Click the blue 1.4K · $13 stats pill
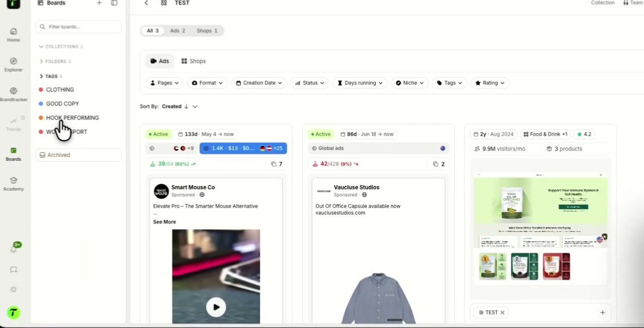644x328 pixels. (x=243, y=148)
